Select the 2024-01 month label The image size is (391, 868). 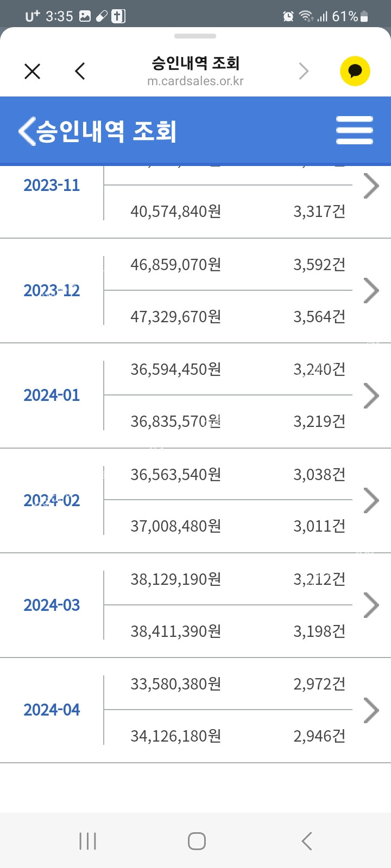pos(52,395)
